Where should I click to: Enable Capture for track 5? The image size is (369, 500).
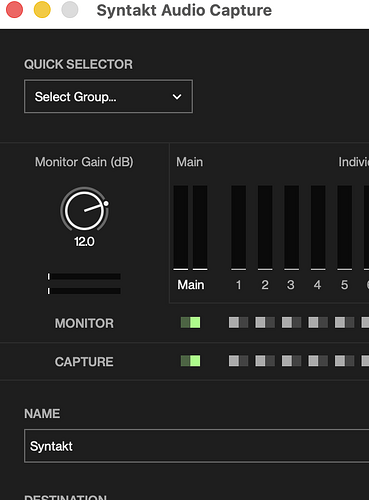344,361
